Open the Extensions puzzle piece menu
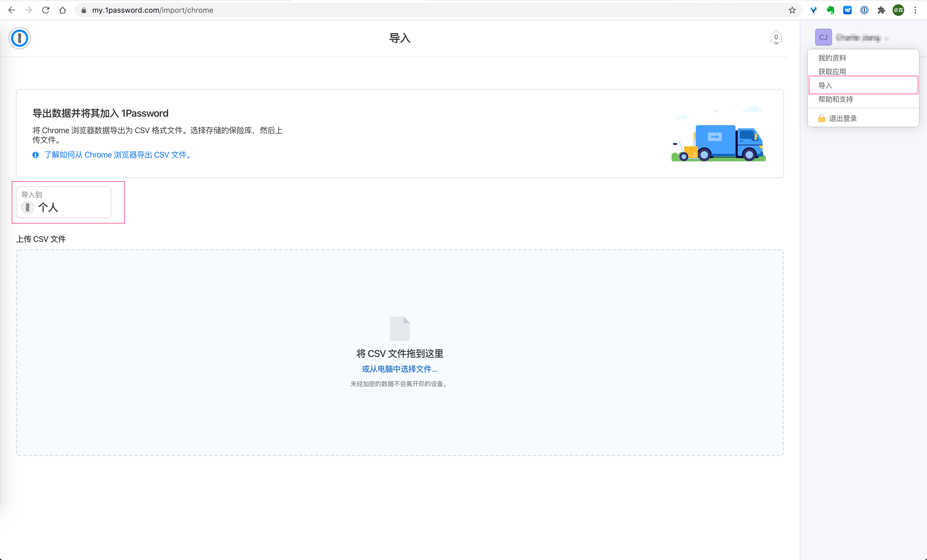The height and width of the screenshot is (560, 927). (881, 10)
